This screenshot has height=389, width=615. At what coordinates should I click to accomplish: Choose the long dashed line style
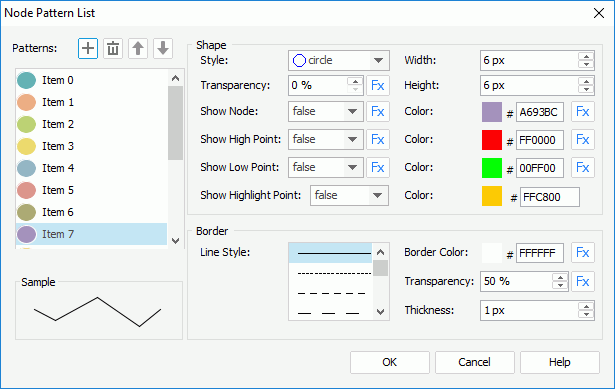click(330, 313)
